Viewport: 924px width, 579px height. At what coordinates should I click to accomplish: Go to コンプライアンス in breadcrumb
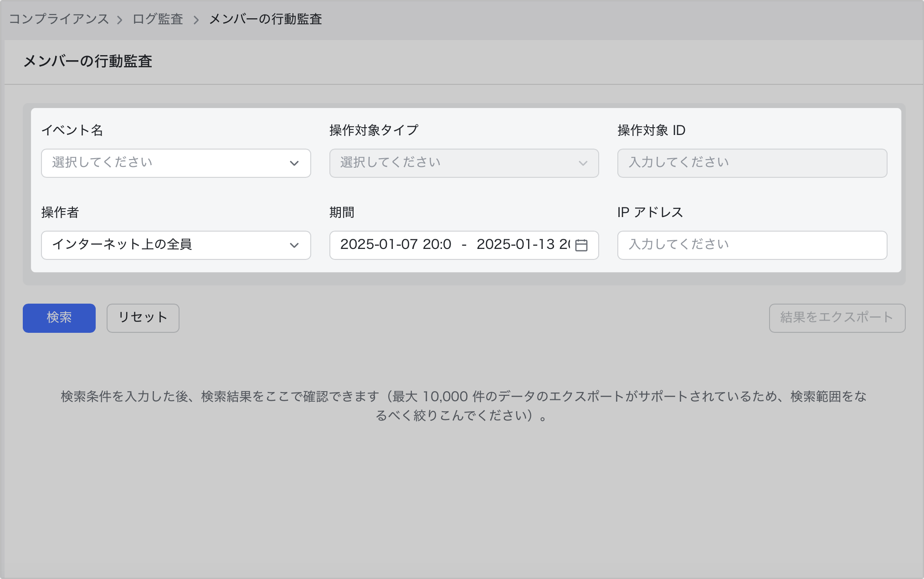click(59, 19)
